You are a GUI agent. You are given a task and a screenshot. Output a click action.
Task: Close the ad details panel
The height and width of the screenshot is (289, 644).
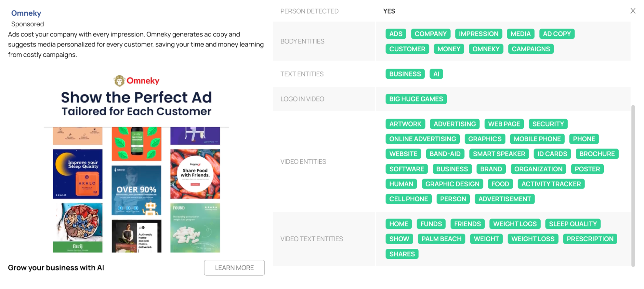633,11
